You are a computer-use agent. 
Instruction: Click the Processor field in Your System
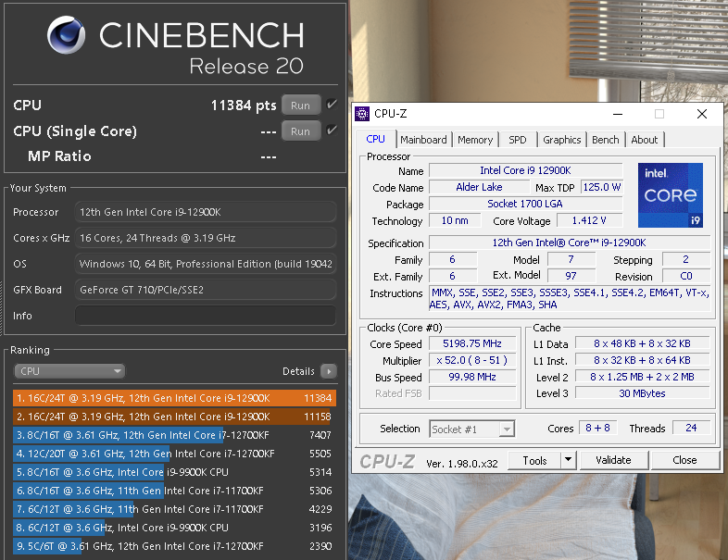point(206,212)
